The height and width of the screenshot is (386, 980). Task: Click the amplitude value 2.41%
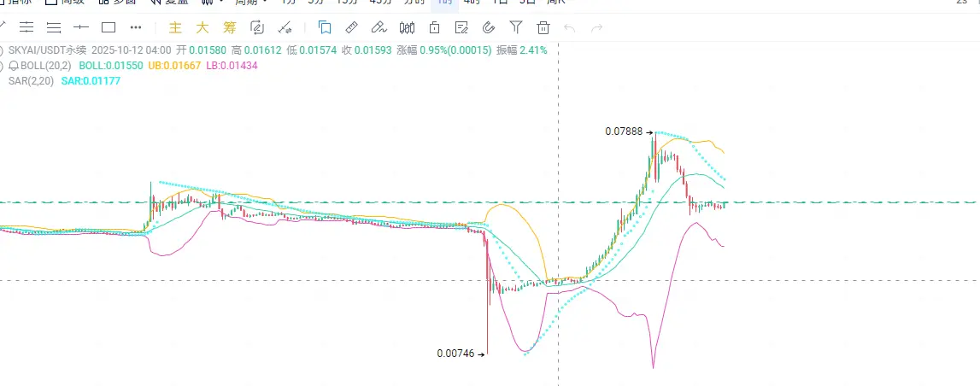pyautogui.click(x=533, y=50)
